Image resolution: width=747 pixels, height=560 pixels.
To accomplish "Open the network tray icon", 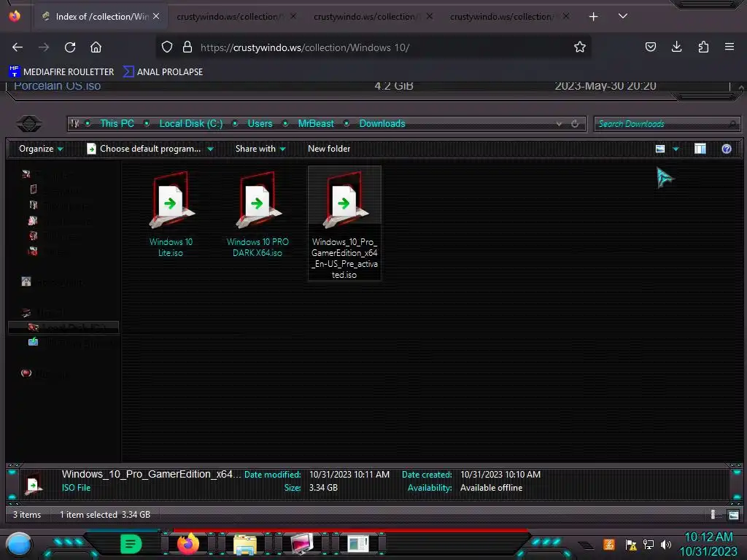I will pos(649,544).
